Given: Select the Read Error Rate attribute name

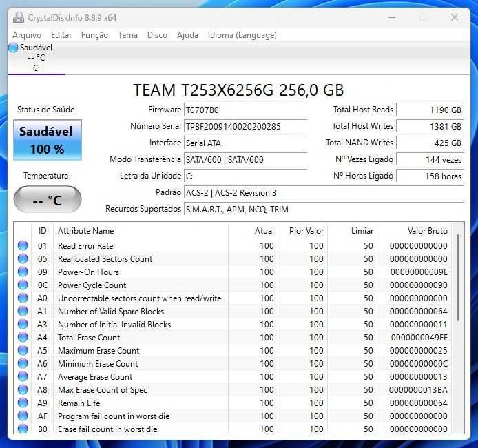Looking at the screenshot, I should point(85,246).
